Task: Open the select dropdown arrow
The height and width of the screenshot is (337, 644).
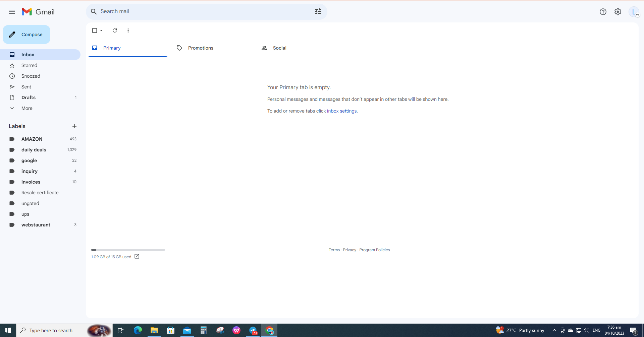Action: pos(101,30)
